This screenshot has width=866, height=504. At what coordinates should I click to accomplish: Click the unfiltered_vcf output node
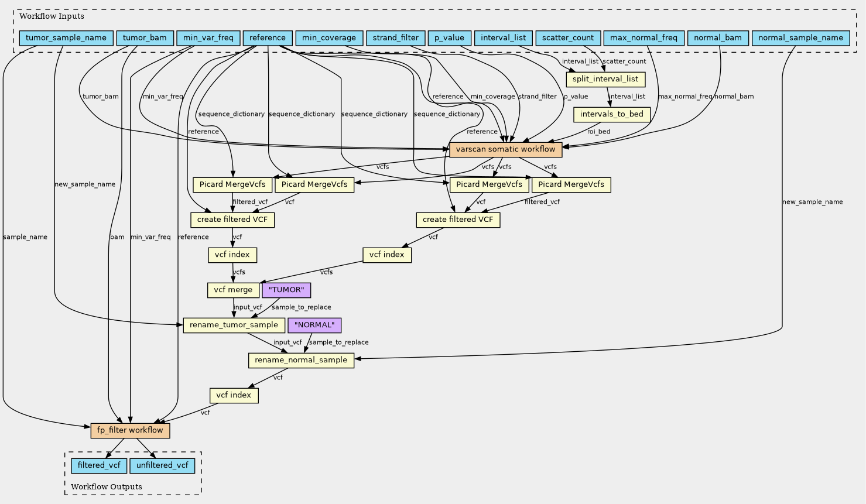coord(162,465)
